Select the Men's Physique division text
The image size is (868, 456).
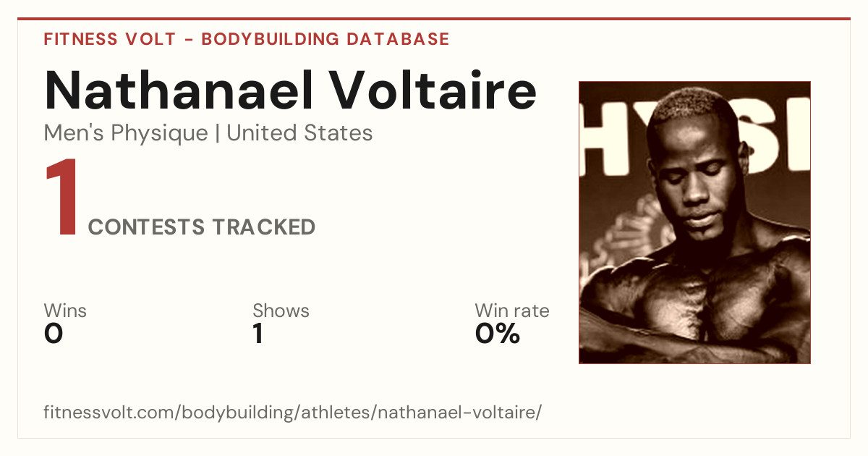(x=126, y=133)
